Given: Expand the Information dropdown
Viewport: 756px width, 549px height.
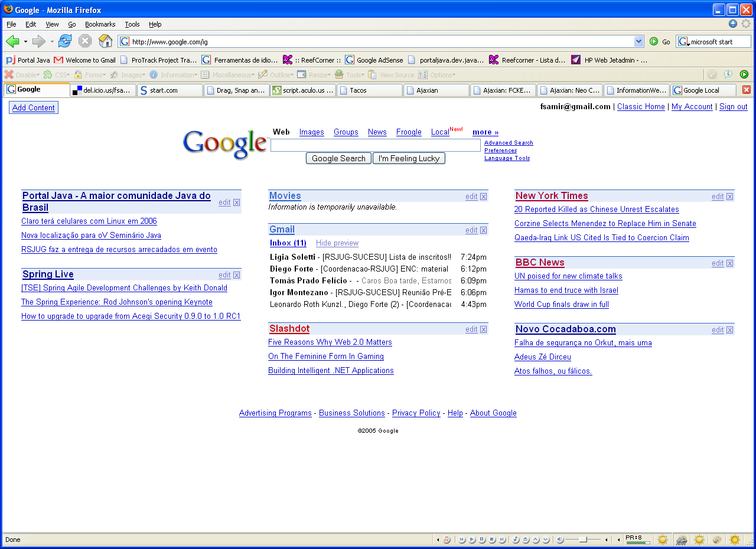Looking at the screenshot, I should point(174,75).
